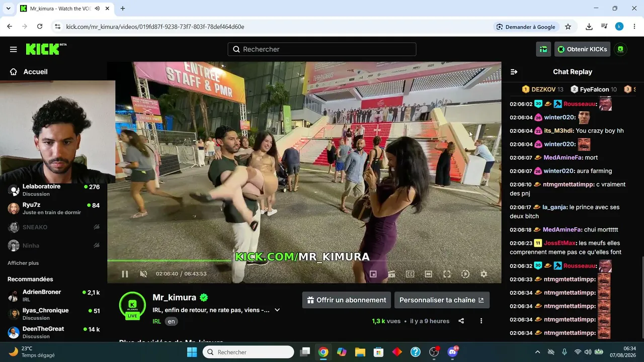Open File Explorer from the taskbar
Viewport: 644px width, 362px height.
point(360,352)
